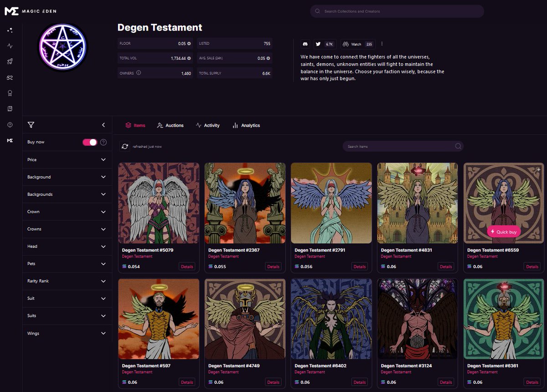Open the three-dot more options menu
Screen dimensions: 547x392
[x=382, y=44]
